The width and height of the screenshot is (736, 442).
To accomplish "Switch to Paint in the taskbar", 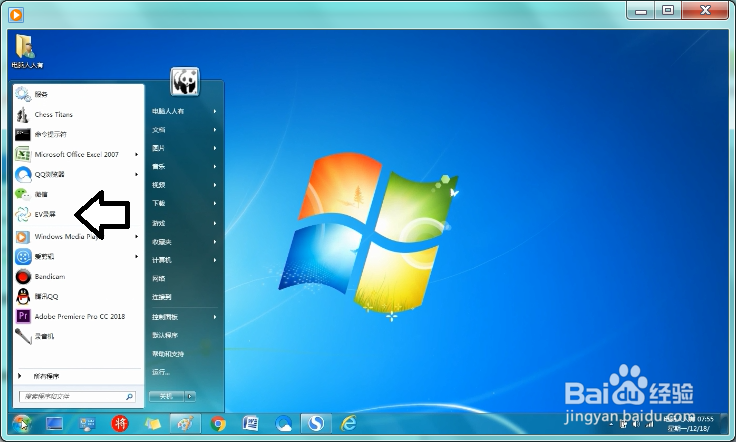I will coord(185,424).
